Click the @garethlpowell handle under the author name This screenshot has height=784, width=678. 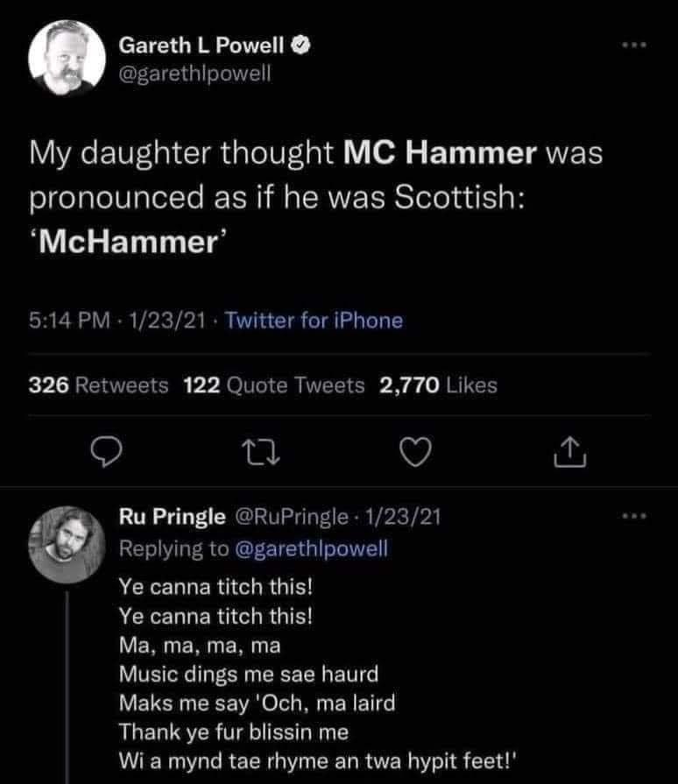pyautogui.click(x=195, y=74)
